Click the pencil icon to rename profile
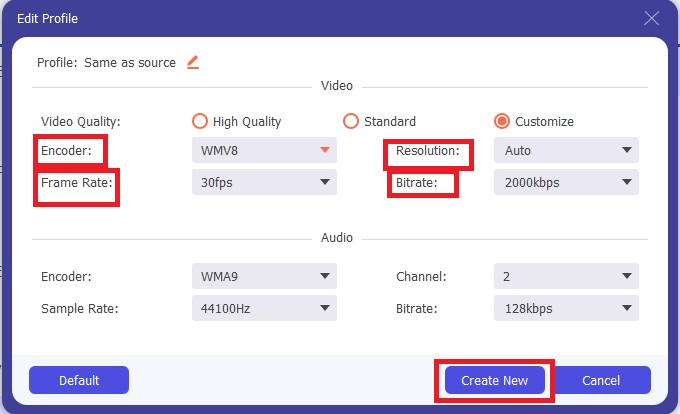The width and height of the screenshot is (680, 414). coord(193,62)
